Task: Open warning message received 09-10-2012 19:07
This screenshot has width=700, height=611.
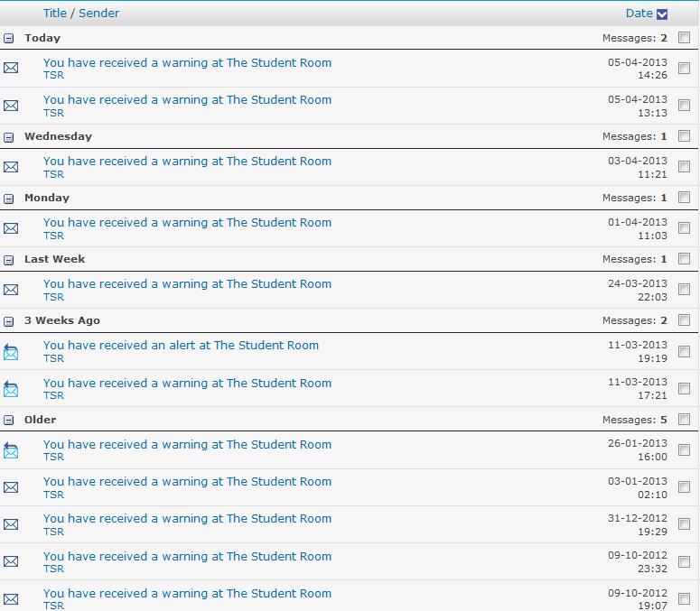Action: pos(187,594)
